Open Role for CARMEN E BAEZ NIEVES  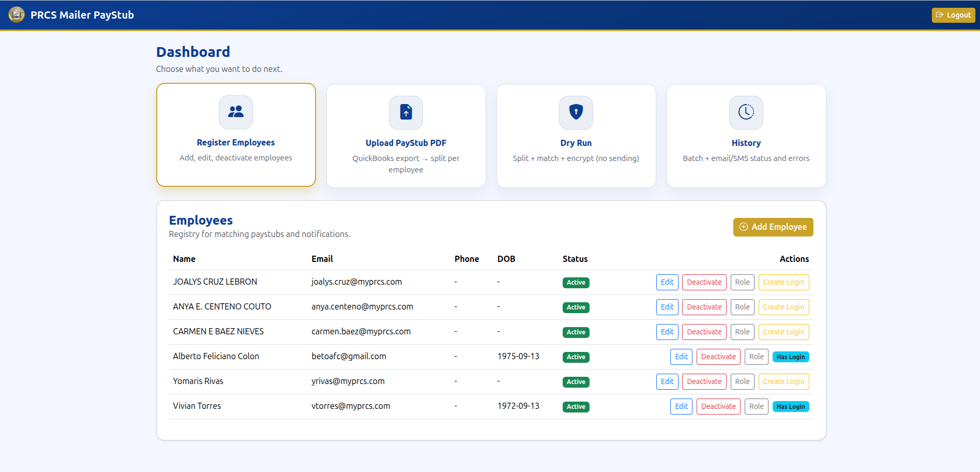click(743, 332)
